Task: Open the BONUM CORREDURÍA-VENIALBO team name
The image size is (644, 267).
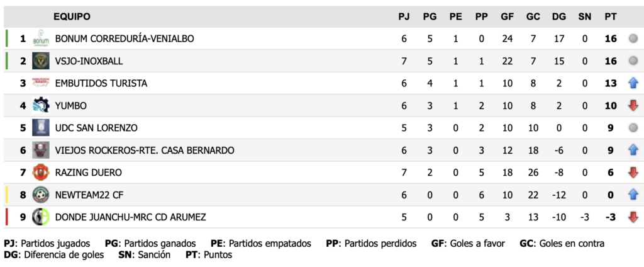Action: click(125, 39)
